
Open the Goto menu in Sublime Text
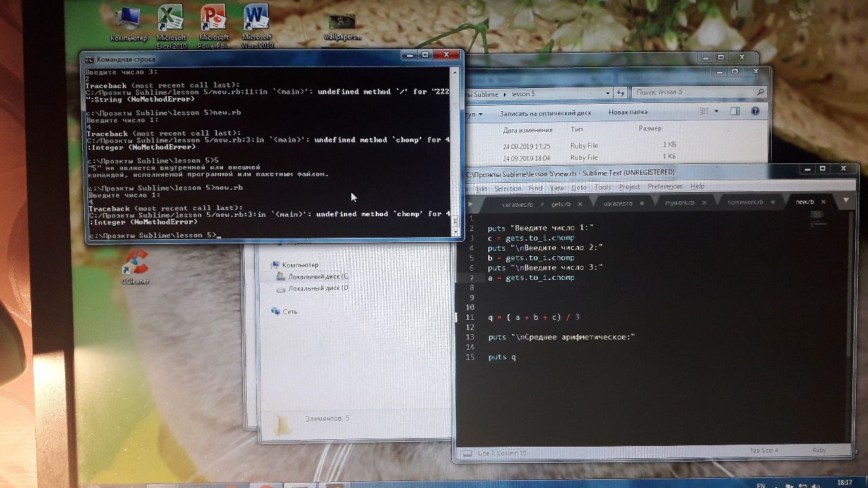point(579,187)
